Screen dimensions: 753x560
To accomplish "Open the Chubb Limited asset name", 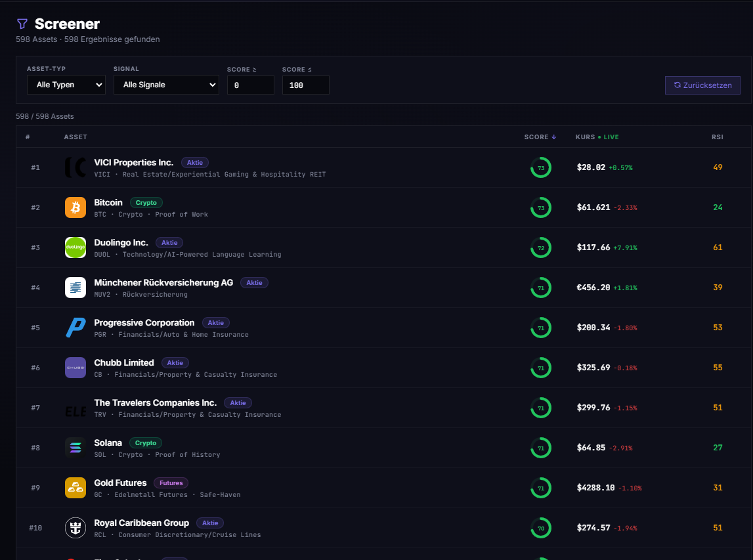I will coord(124,362).
